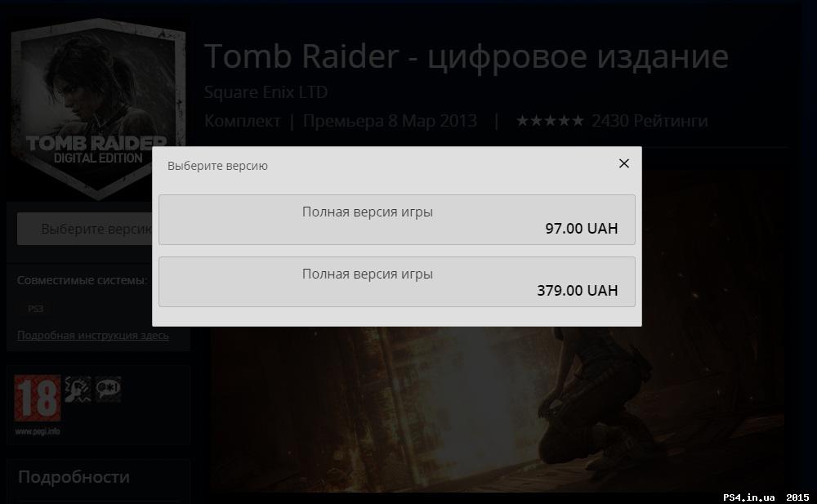Click the dimmed Выберите версию button
Screen dimensions: 817x504
(x=84, y=229)
